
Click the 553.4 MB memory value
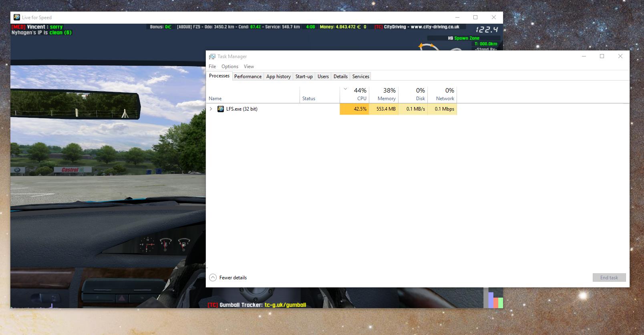point(384,109)
